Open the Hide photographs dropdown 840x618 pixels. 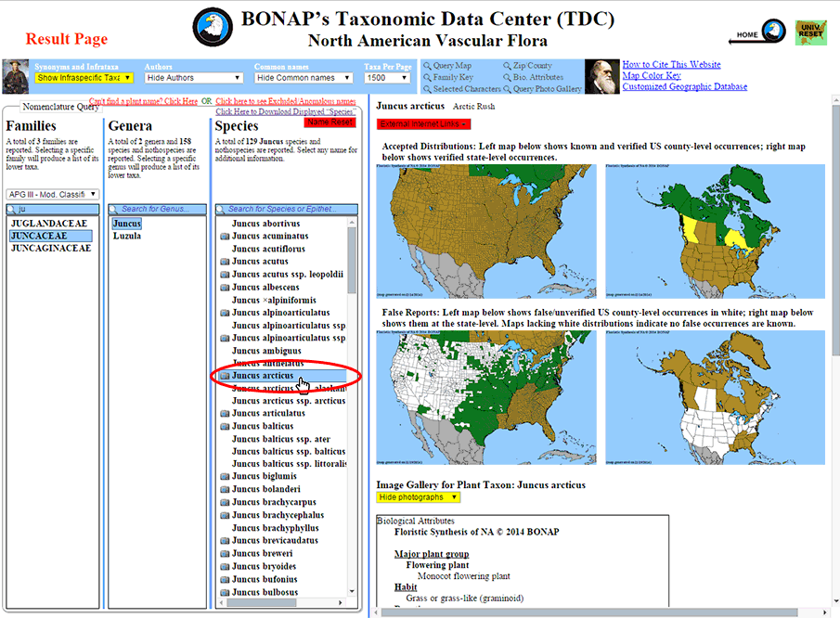[x=419, y=497]
